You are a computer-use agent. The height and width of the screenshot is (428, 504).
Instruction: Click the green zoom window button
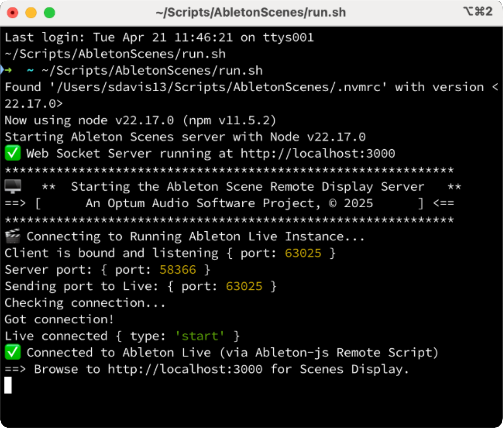tap(49, 13)
